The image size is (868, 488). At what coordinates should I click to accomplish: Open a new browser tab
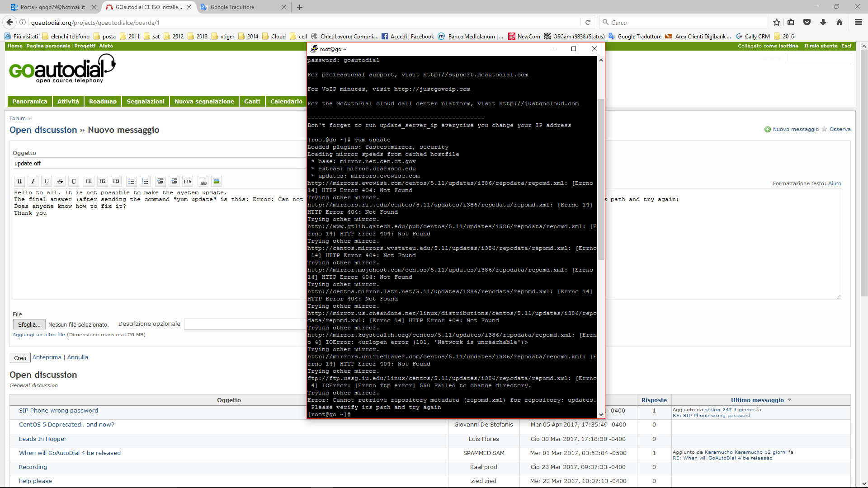(300, 7)
